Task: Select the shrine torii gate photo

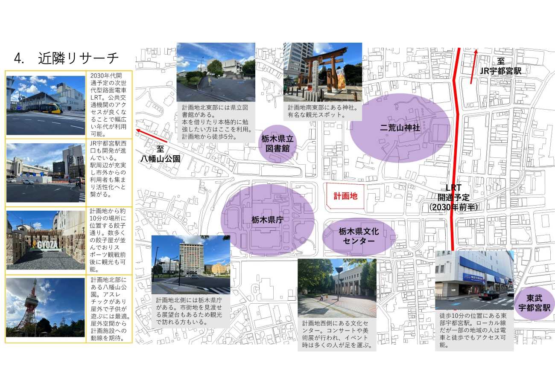Action: click(x=322, y=72)
